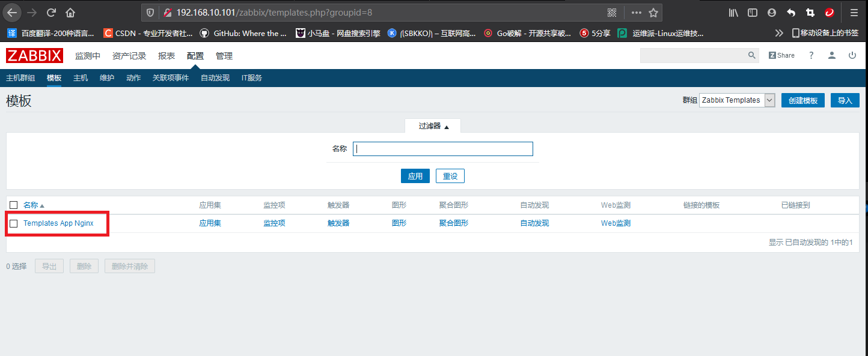Switch to 关联项事件 submenu

171,78
